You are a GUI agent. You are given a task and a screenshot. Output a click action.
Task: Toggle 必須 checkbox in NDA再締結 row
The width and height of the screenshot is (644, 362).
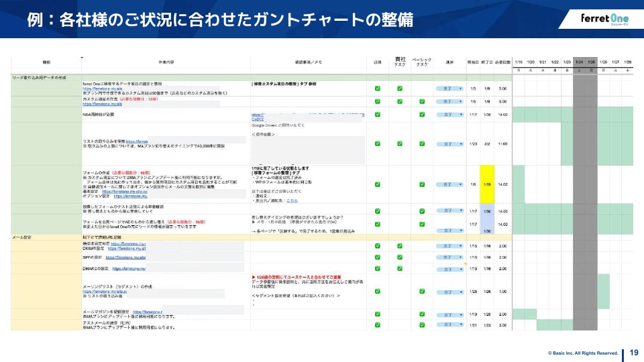click(378, 115)
